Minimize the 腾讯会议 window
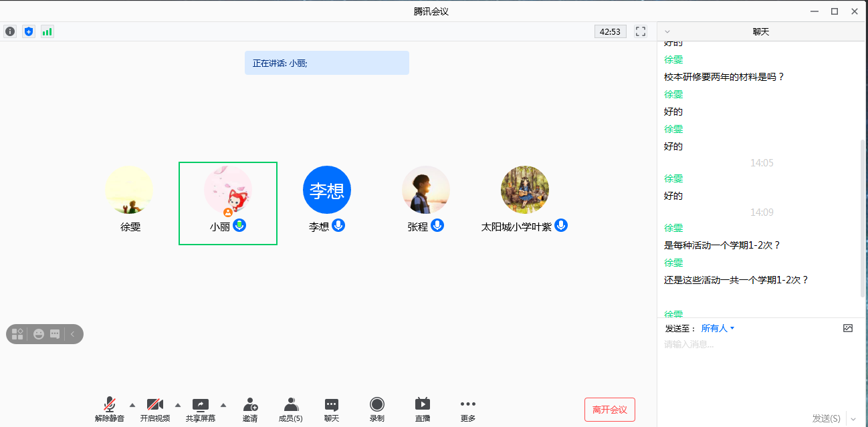This screenshot has width=868, height=427. 815,11
